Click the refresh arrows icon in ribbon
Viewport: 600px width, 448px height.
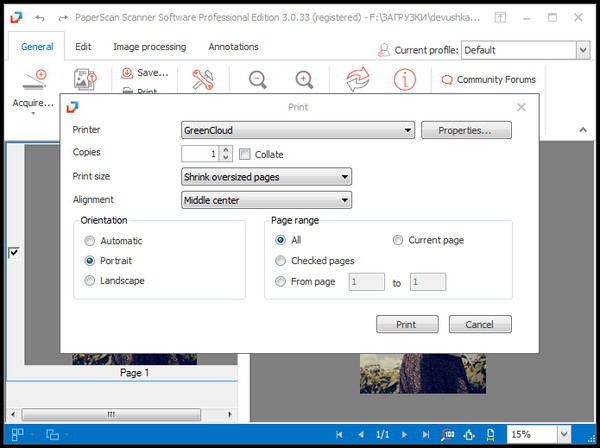358,80
